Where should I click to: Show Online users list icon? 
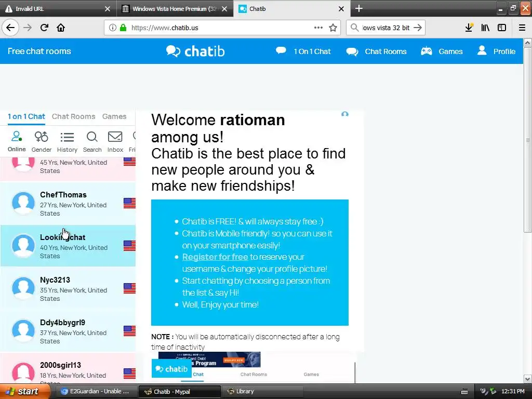[x=17, y=141]
